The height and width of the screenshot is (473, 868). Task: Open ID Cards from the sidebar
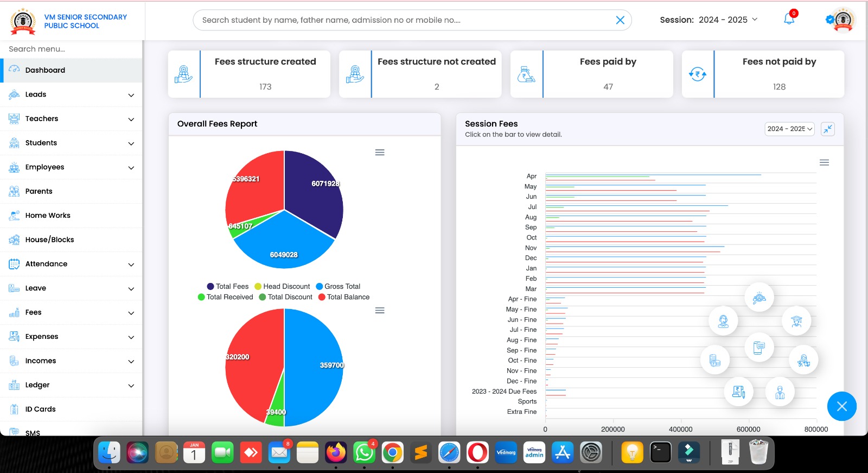point(40,409)
